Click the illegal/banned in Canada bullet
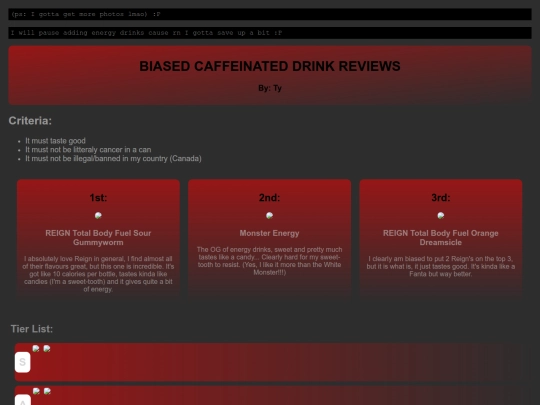This screenshot has width=540, height=405. point(113,159)
